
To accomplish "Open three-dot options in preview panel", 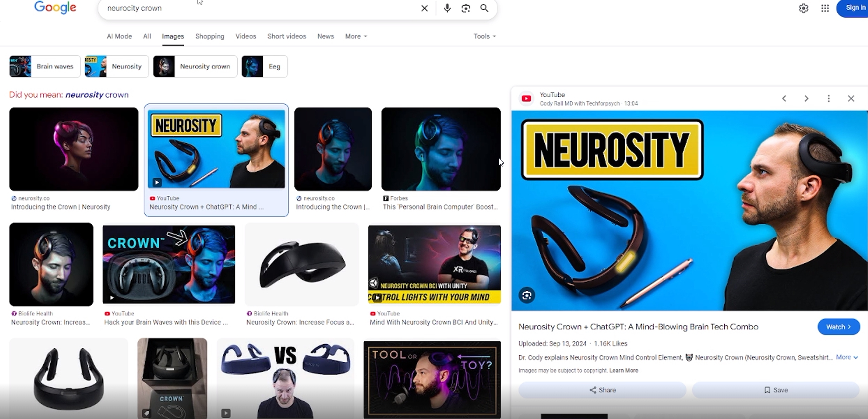I will click(828, 99).
